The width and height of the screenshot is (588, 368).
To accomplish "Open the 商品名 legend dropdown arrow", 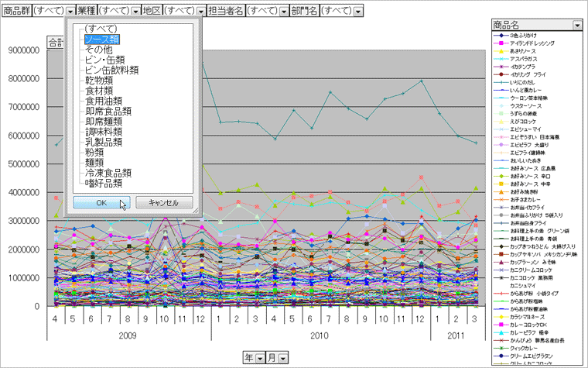I will point(577,26).
